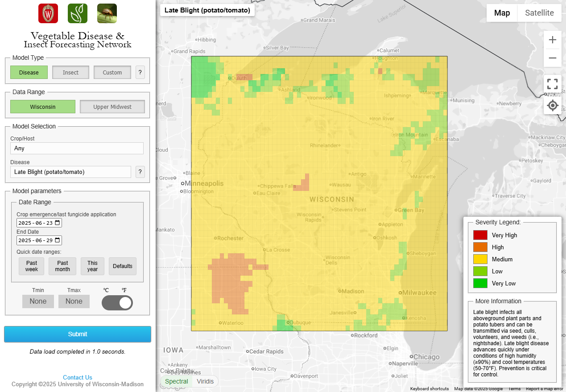The height and width of the screenshot is (392, 566).
Task: Switch model type to Insect
Action: click(x=70, y=72)
